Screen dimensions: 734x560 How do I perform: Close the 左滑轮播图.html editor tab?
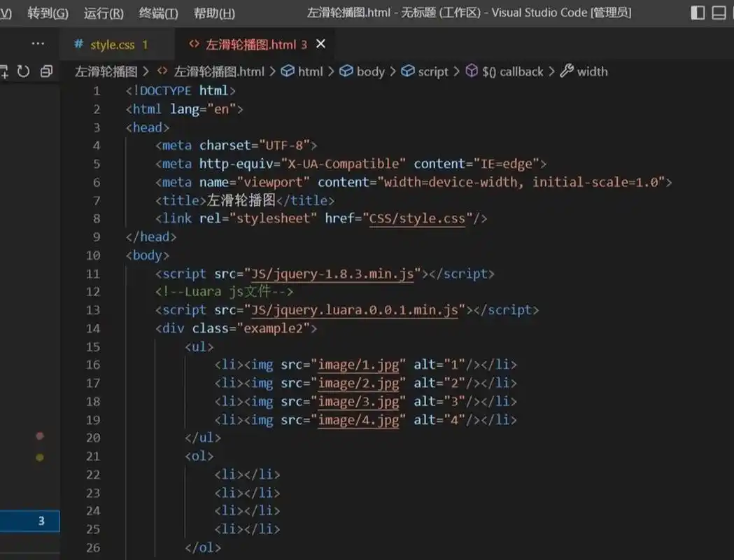coord(320,42)
